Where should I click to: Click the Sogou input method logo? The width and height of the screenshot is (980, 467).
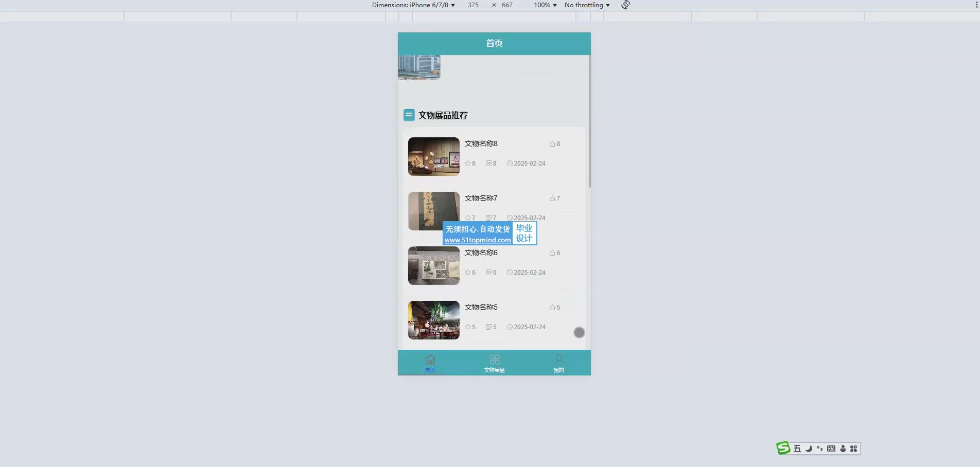783,448
